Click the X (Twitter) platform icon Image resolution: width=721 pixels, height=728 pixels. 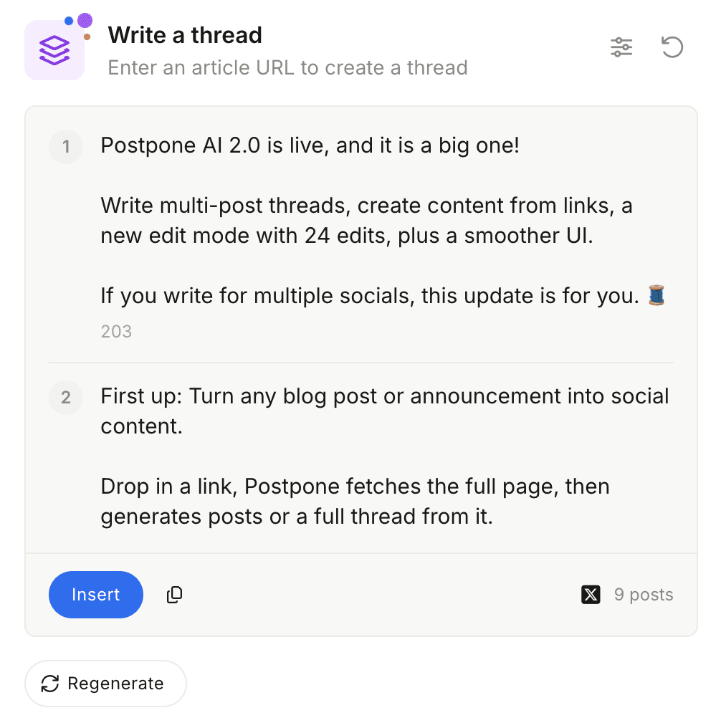(591, 594)
